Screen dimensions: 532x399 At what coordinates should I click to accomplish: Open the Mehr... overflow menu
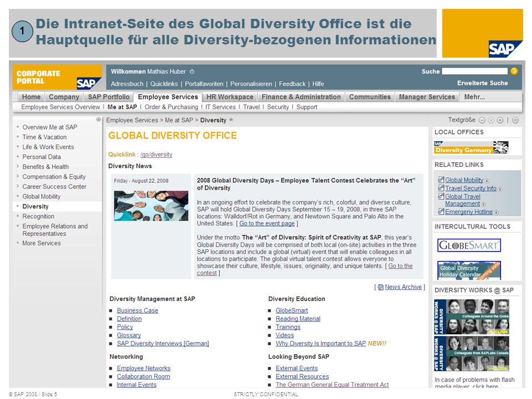pos(474,97)
